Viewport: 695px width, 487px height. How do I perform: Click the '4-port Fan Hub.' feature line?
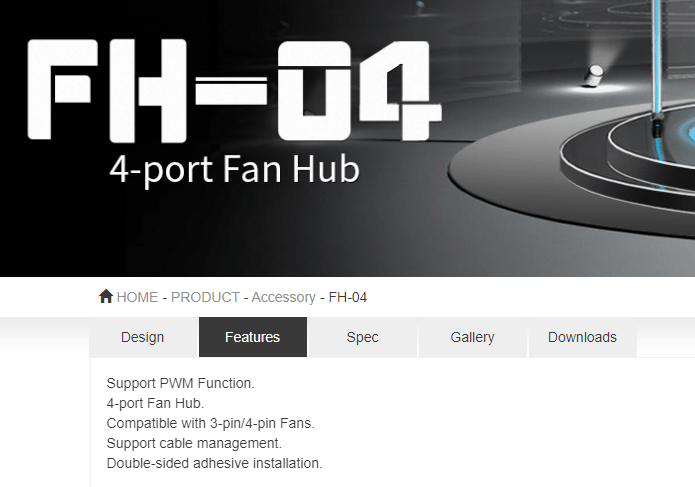click(155, 403)
